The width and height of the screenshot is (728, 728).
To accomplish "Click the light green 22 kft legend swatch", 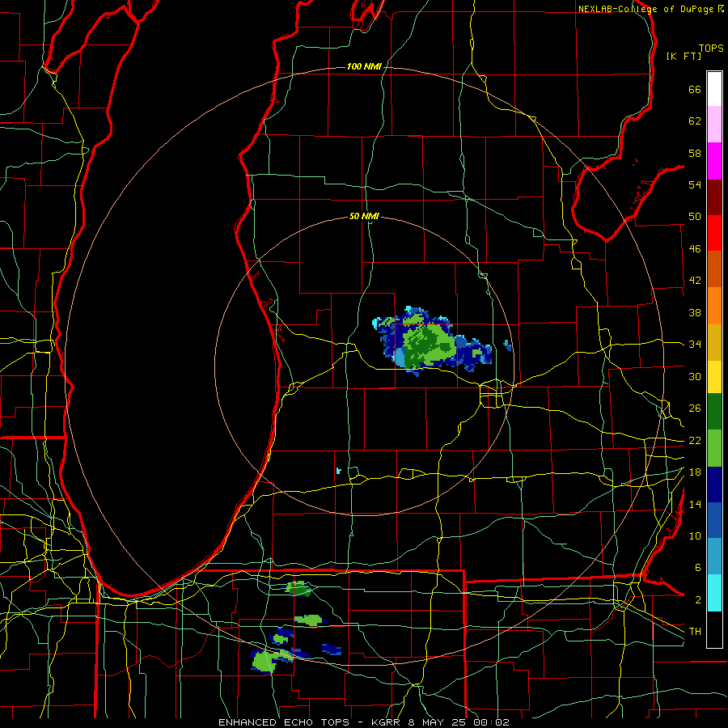I will 714,448.
